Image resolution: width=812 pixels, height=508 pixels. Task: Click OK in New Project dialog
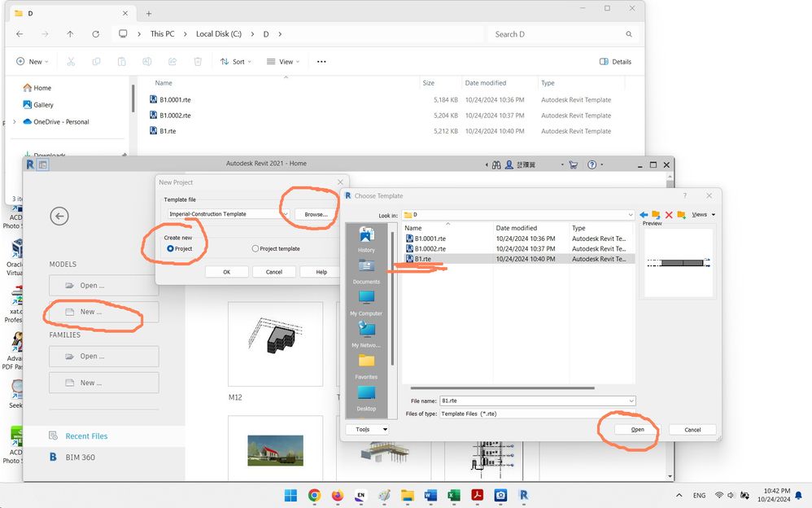226,272
